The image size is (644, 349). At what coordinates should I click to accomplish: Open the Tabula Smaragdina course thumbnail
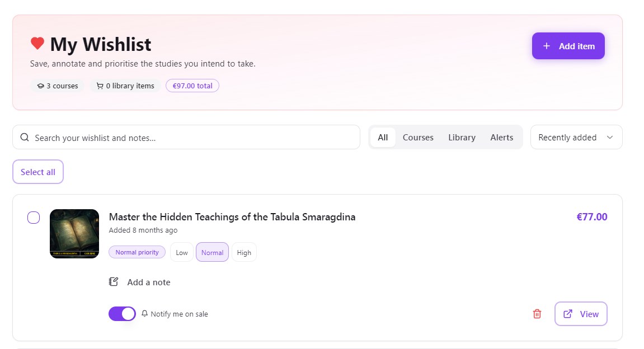click(x=74, y=234)
